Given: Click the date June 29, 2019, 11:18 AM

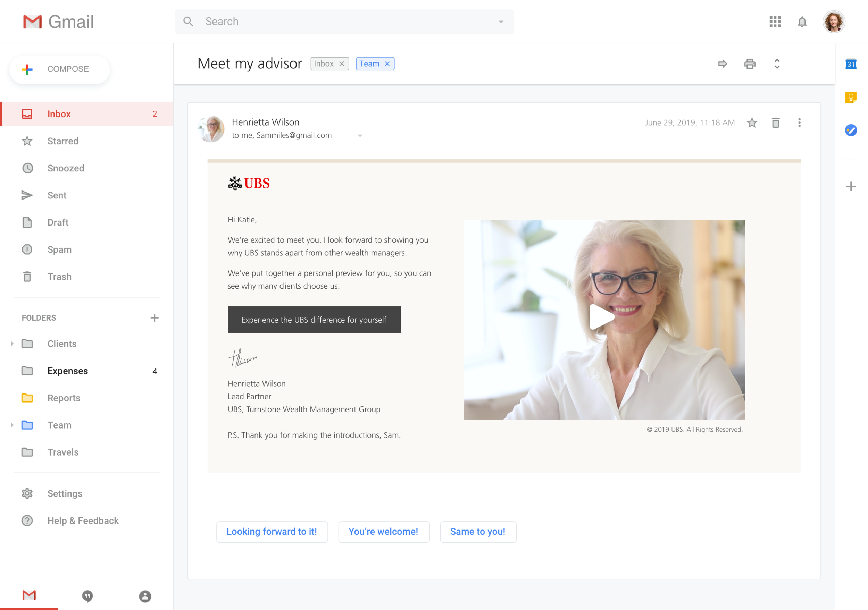Looking at the screenshot, I should coord(690,123).
